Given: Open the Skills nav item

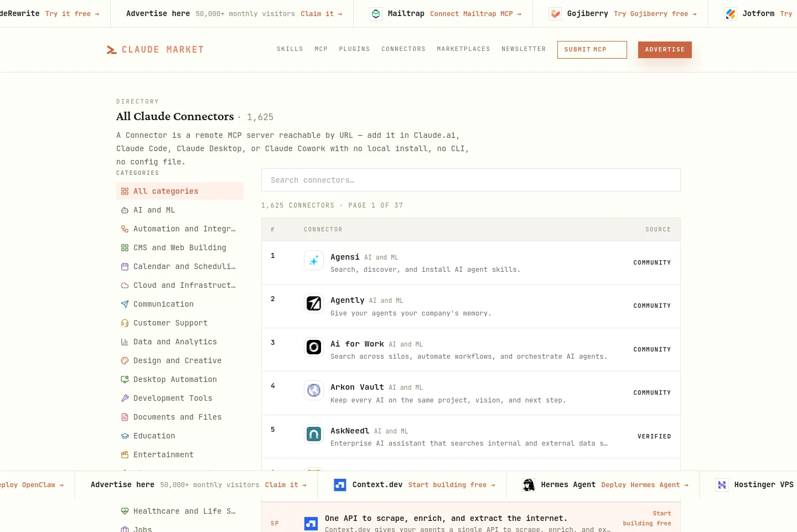Looking at the screenshot, I should [x=290, y=49].
